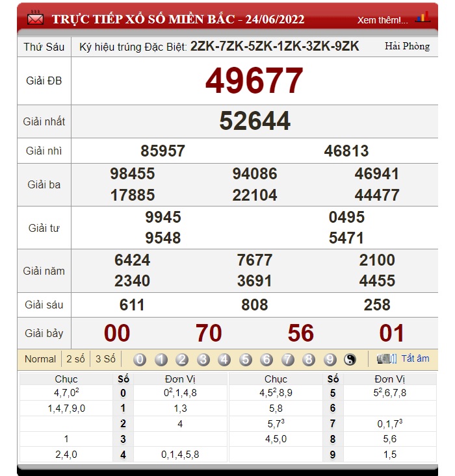The image size is (455, 476).
Task: Click fifth prize number 3691
Action: click(254, 281)
